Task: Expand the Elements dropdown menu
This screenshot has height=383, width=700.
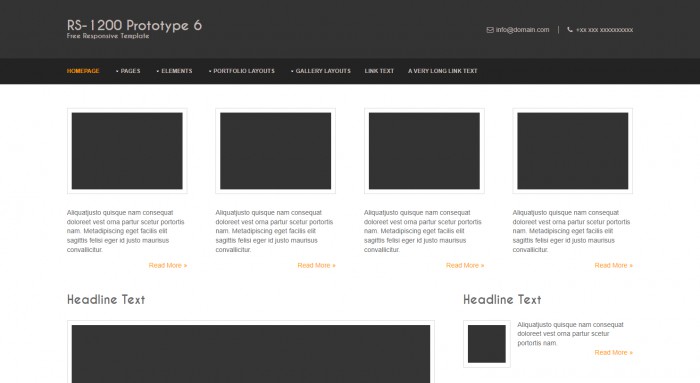Action: 175,71
